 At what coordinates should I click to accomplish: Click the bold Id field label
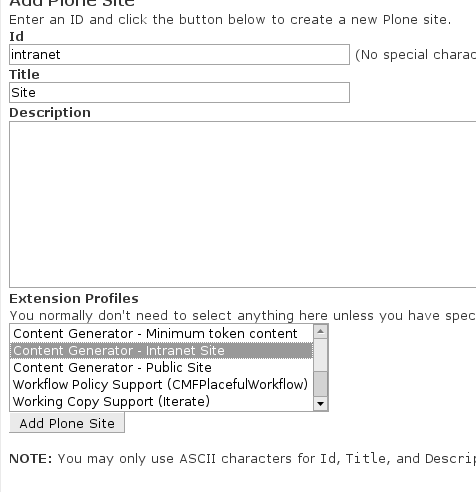click(x=16, y=36)
